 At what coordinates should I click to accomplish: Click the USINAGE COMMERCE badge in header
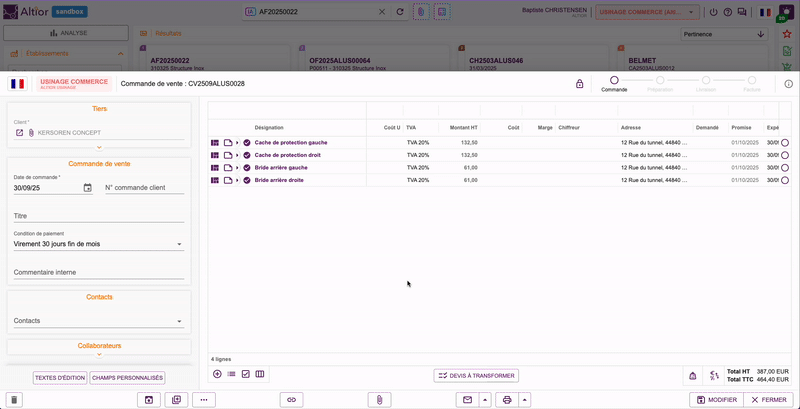[x=74, y=84]
